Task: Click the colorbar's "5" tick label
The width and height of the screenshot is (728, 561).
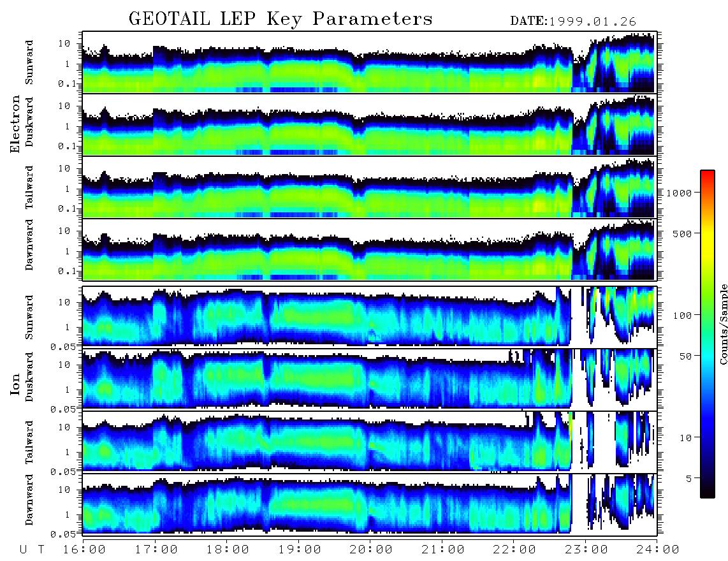Action: pos(689,479)
